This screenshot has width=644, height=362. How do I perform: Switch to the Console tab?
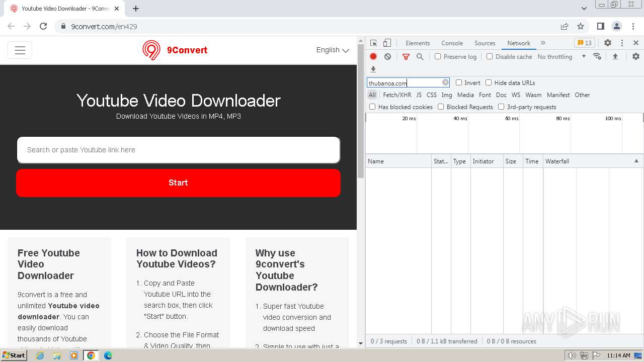(452, 43)
